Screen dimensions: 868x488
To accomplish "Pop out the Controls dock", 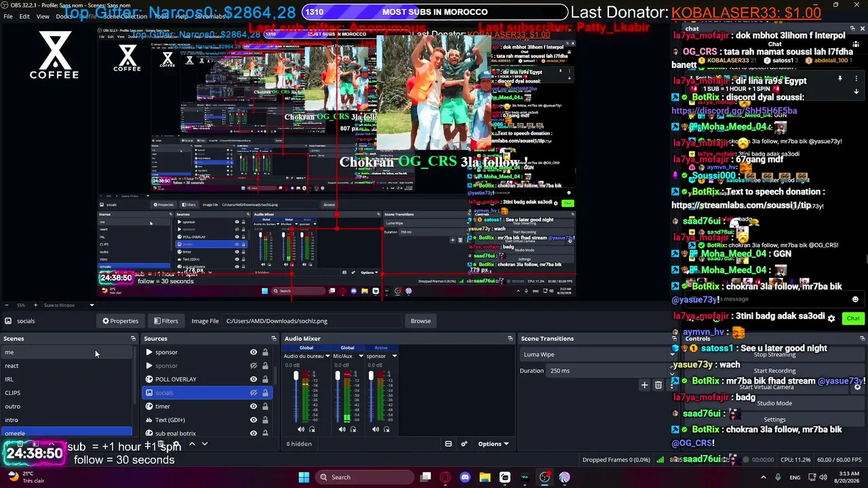I will (x=863, y=338).
